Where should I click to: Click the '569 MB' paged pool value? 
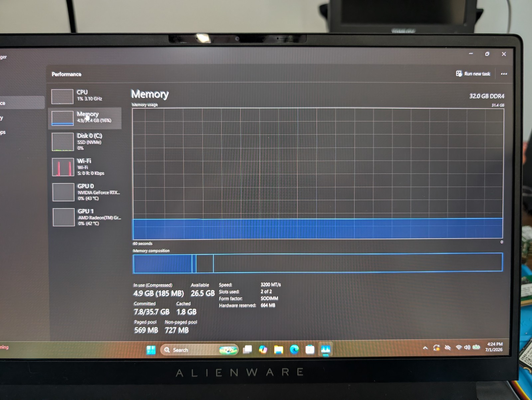(x=146, y=330)
